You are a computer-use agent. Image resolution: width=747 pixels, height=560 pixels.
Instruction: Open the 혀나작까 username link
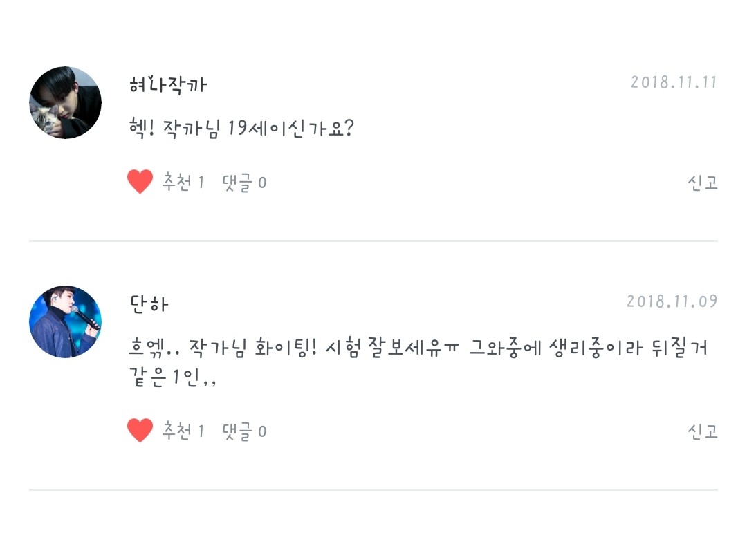(x=168, y=84)
